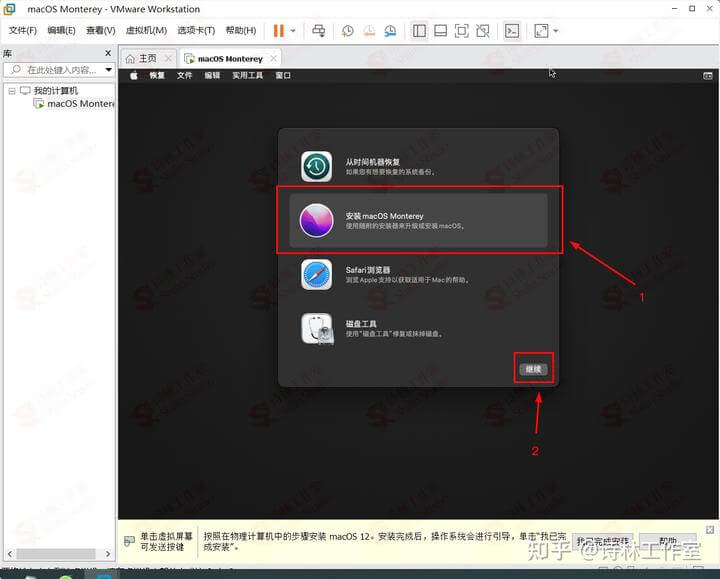This screenshot has width=720, height=579.
Task: Select 从时间机器恢复 option text
Action: pos(372,162)
